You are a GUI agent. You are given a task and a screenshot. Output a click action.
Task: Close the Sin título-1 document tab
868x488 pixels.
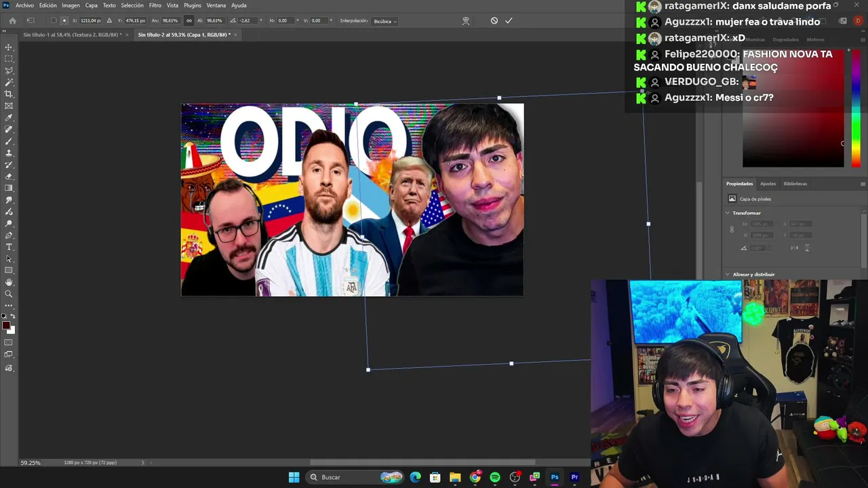[128, 35]
